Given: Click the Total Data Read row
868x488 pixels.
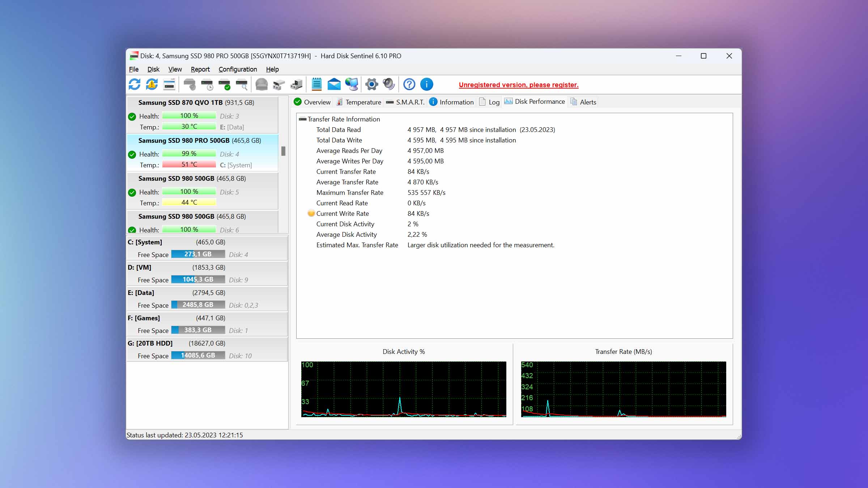Looking at the screenshot, I should click(435, 130).
